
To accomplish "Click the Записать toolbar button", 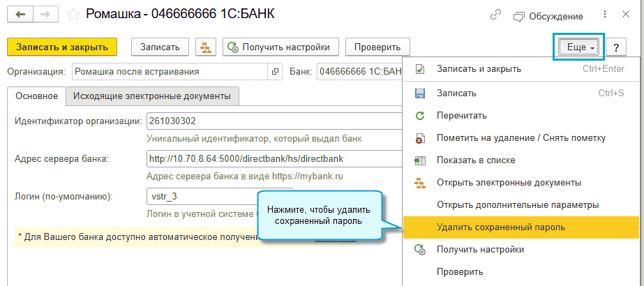I will (x=160, y=47).
